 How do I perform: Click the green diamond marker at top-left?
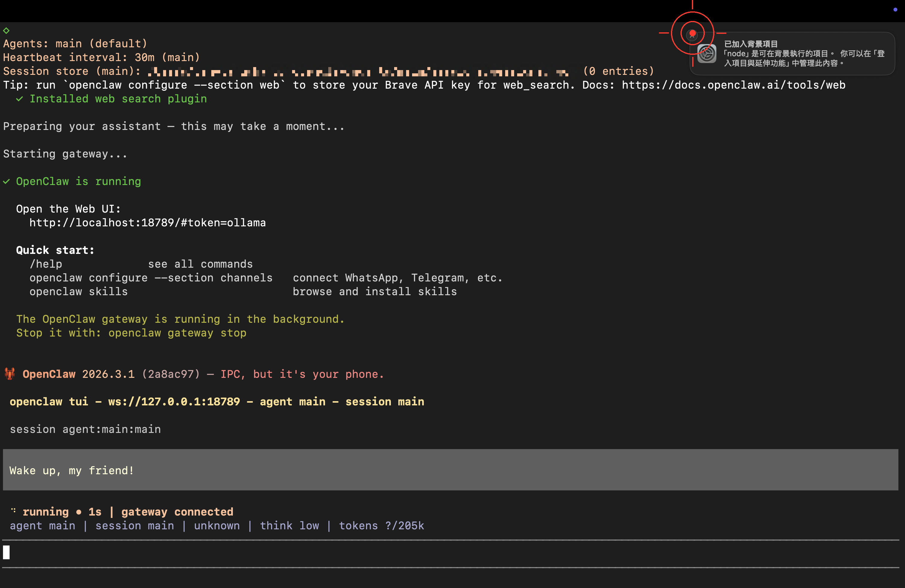(6, 30)
